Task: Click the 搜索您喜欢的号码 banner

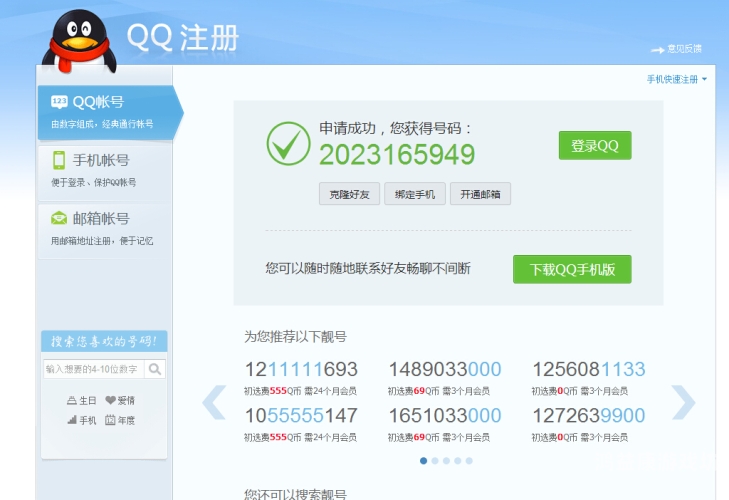Action: click(x=104, y=341)
